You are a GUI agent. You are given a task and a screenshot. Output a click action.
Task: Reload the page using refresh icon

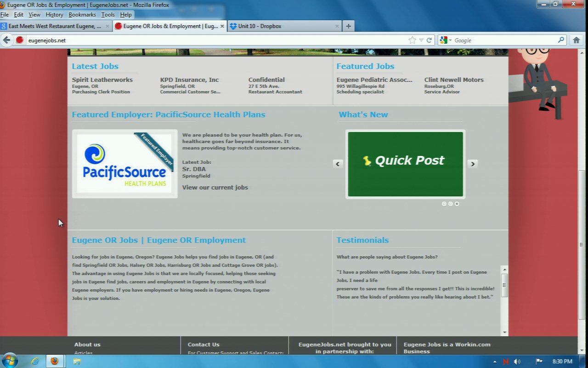click(429, 40)
